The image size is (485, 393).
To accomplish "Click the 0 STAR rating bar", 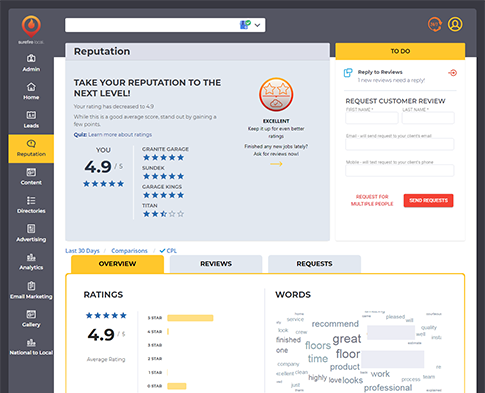I will pyautogui.click(x=177, y=386).
